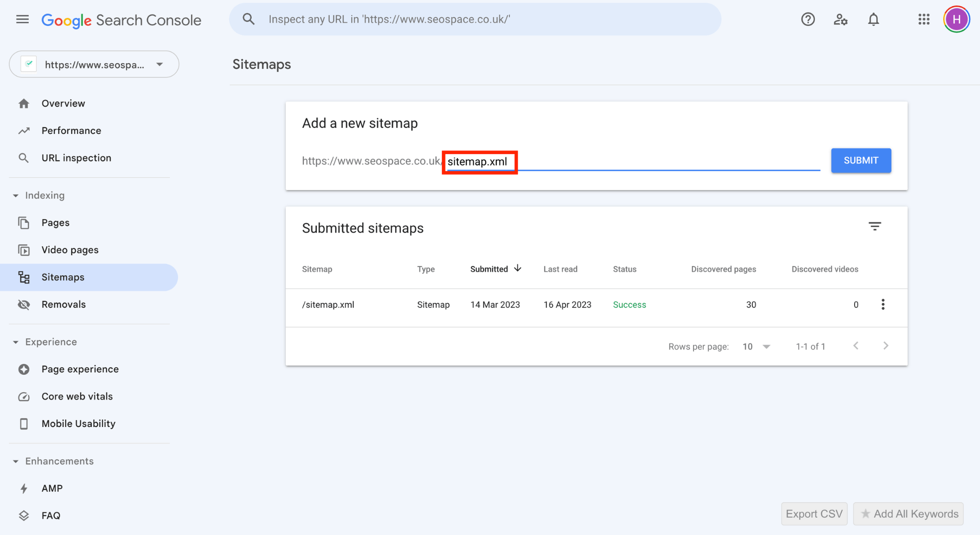Click the filter icon in Submitted sitemaps
Image resolution: width=980 pixels, height=535 pixels.
875,226
